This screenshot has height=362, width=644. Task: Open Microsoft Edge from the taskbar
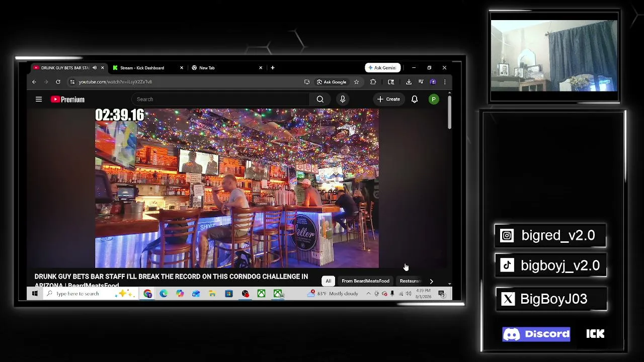164,294
